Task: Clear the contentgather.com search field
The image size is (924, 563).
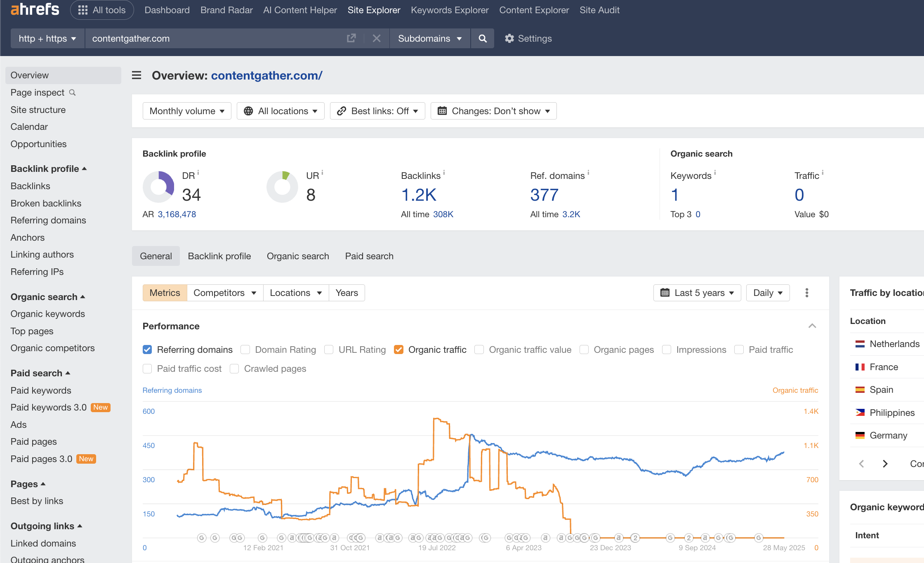Action: tap(376, 38)
